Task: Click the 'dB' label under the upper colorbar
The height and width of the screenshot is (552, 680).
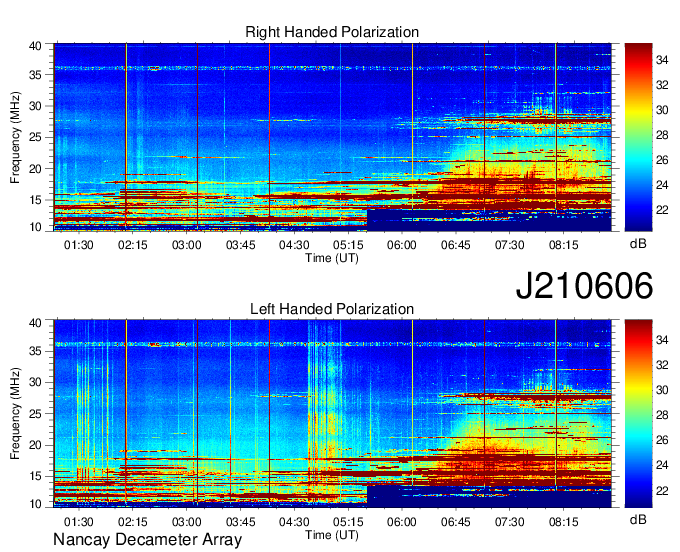Action: click(x=638, y=244)
